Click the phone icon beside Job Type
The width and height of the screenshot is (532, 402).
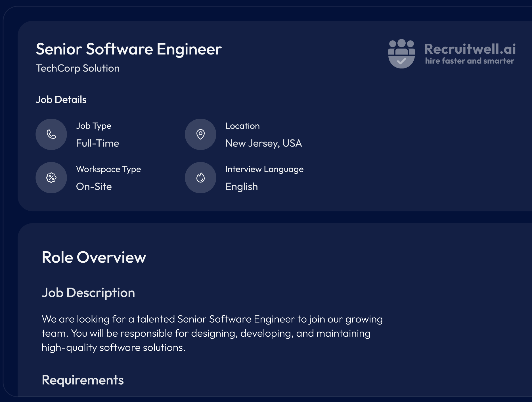pyautogui.click(x=51, y=134)
